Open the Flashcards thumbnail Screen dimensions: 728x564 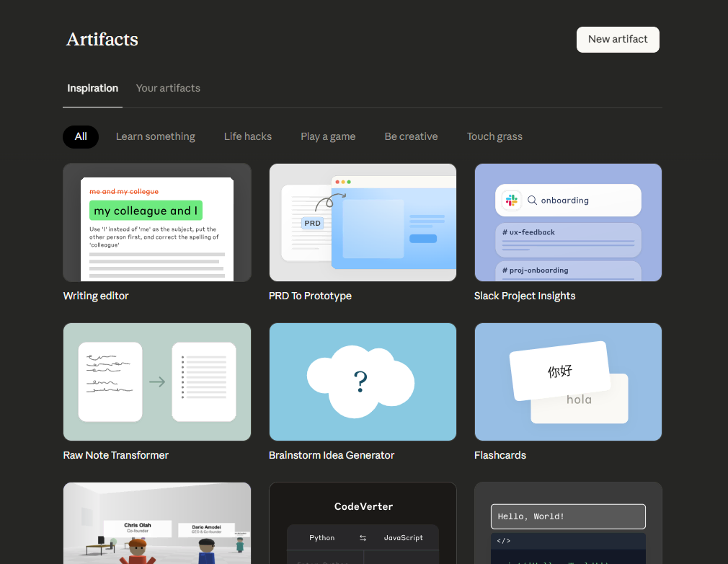[x=568, y=382]
